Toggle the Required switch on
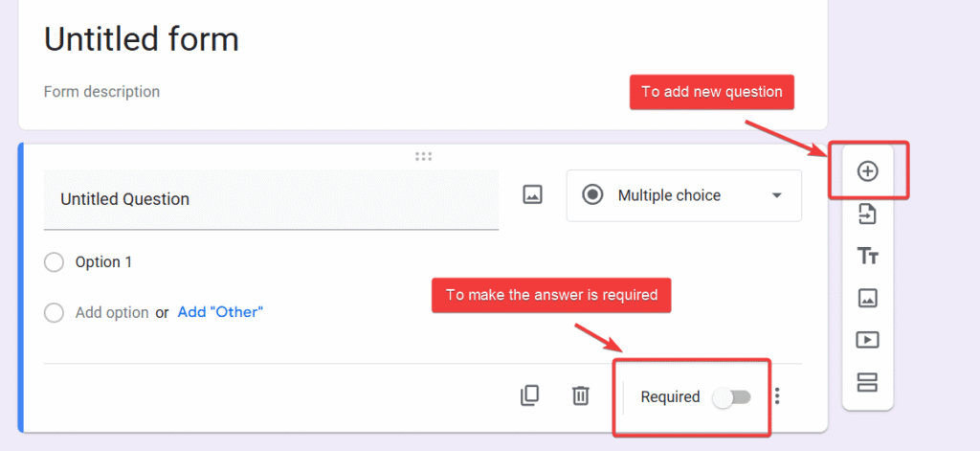 coord(732,396)
